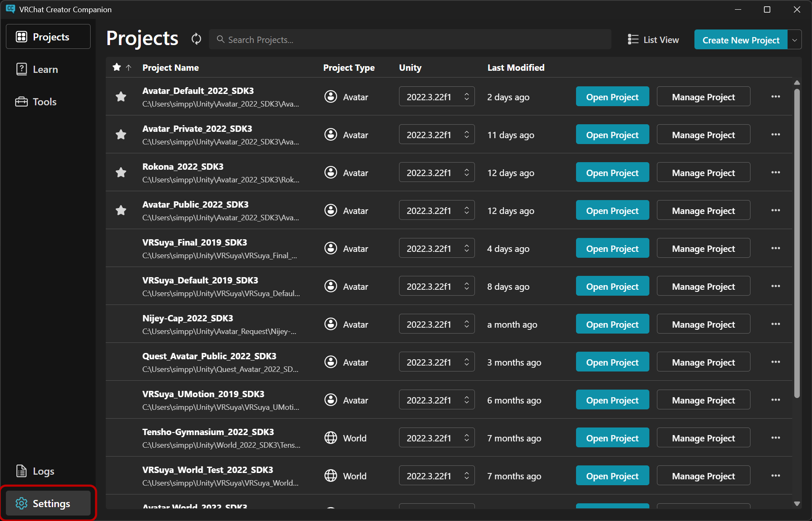Click the Avatar type icon for VRSuya_Final_2019_SDK3
Viewport: 812px width, 521px height.
[x=331, y=248]
